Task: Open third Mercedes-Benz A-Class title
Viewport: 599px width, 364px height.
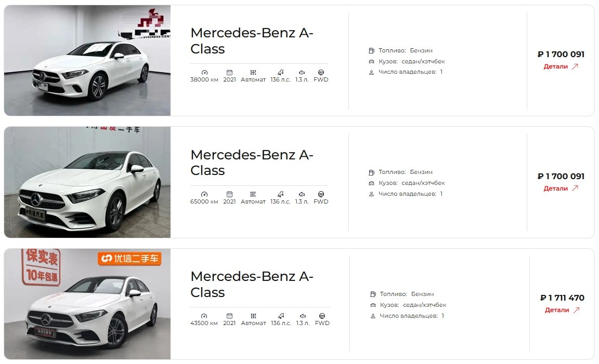Action: [x=252, y=284]
